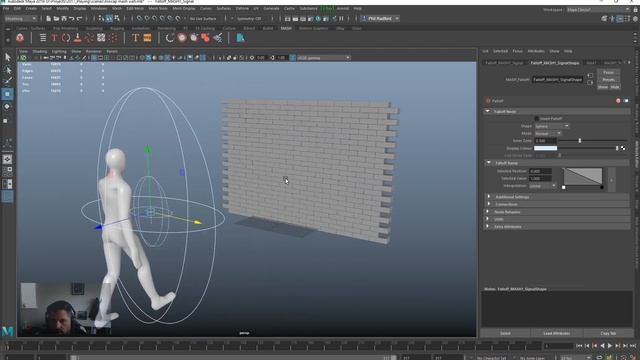Toggle the first snap magnet icon
The height and width of the screenshot is (360, 640).
click(139, 18)
